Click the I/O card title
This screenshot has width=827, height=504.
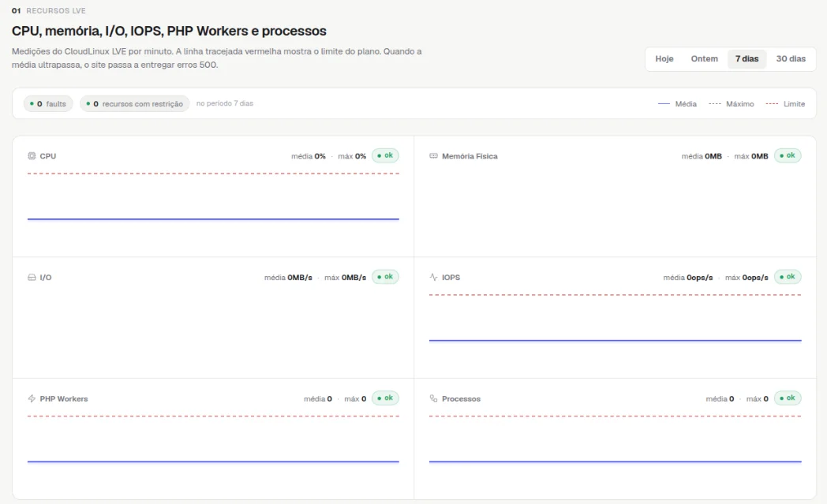46,278
